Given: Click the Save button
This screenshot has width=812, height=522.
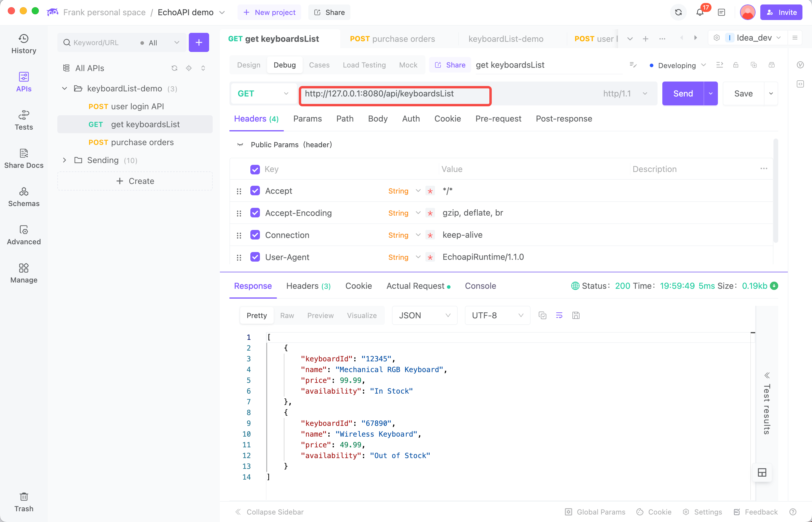Looking at the screenshot, I should click(x=743, y=93).
